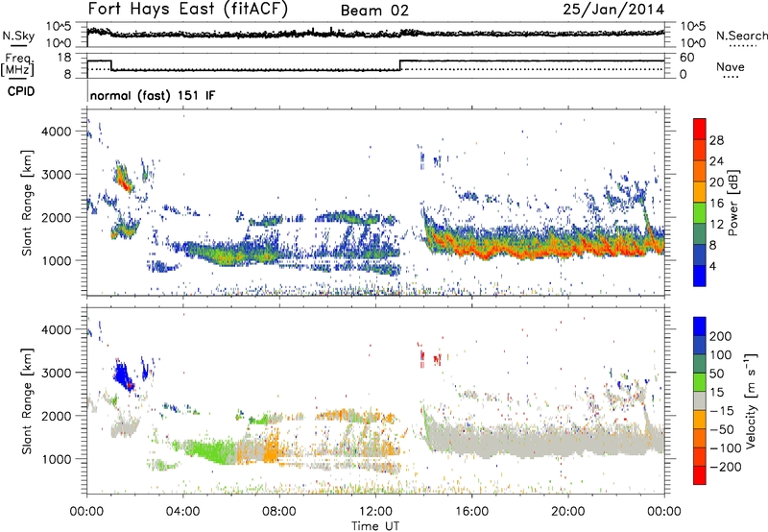The height and width of the screenshot is (532, 768).
Task: Click the 'Time UT' axis title
Action: click(x=375, y=526)
